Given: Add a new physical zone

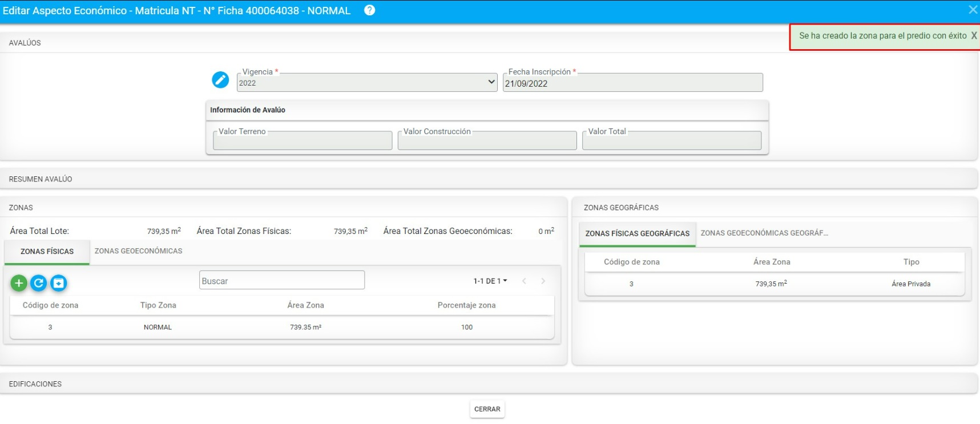Looking at the screenshot, I should [19, 283].
